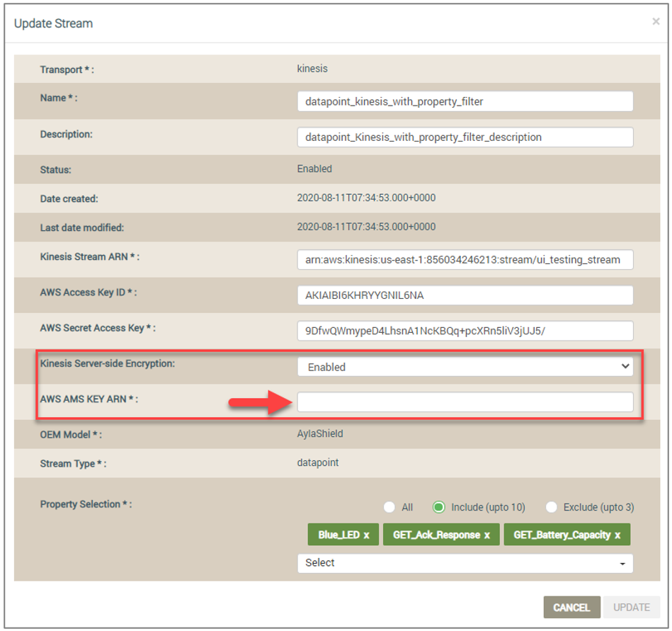Remove the GET_Ack_Response property tag
Screen dimensions: 672x631
tap(487, 535)
